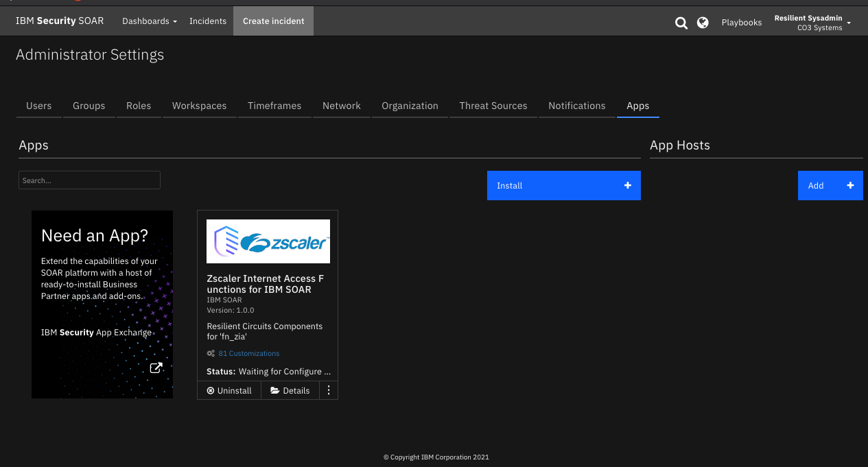Open the Notifications tab
Image resolution: width=868 pixels, height=467 pixels.
(x=576, y=106)
